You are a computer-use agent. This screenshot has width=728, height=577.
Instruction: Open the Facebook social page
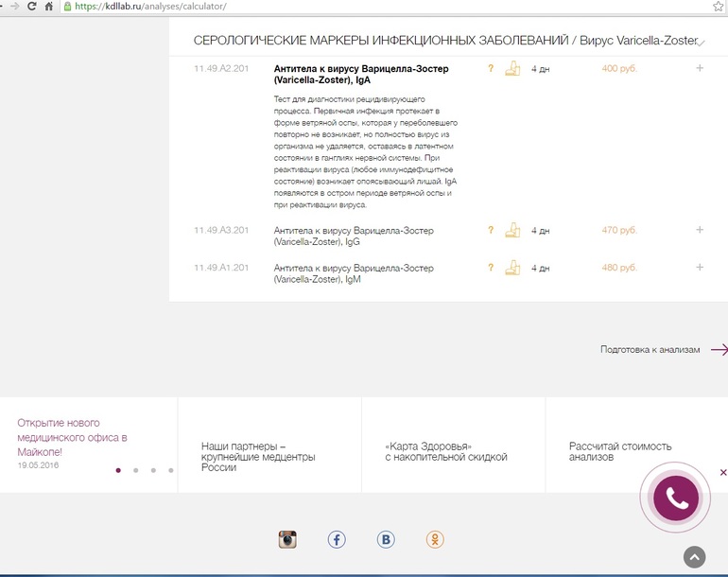click(337, 539)
